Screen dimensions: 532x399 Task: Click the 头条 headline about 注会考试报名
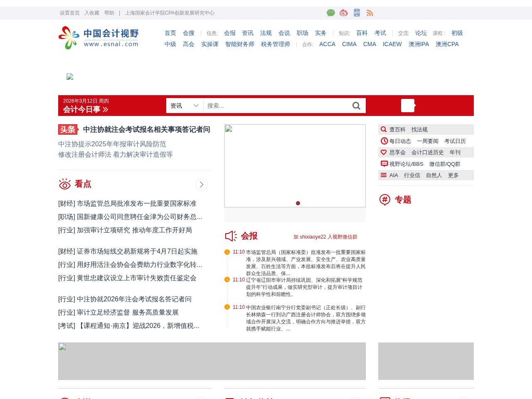(146, 130)
